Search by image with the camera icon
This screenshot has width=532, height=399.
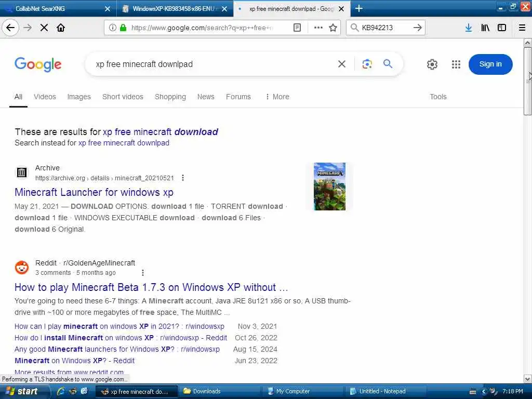[x=367, y=64]
